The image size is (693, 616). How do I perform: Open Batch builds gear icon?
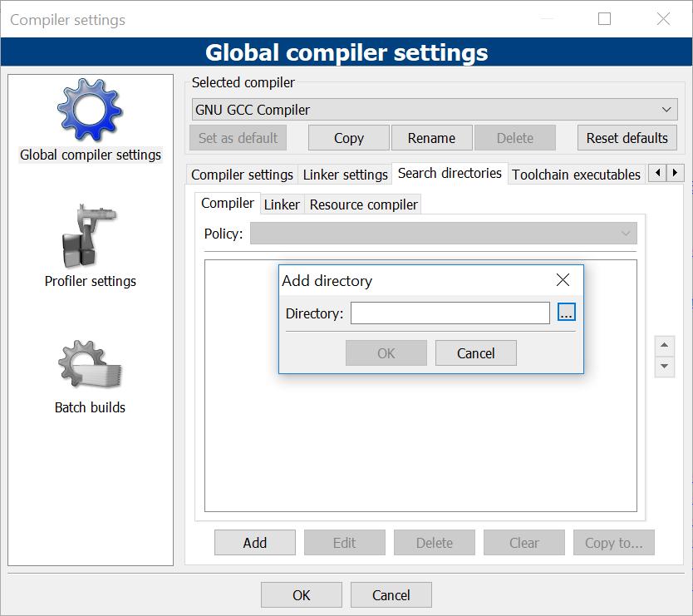pos(90,364)
